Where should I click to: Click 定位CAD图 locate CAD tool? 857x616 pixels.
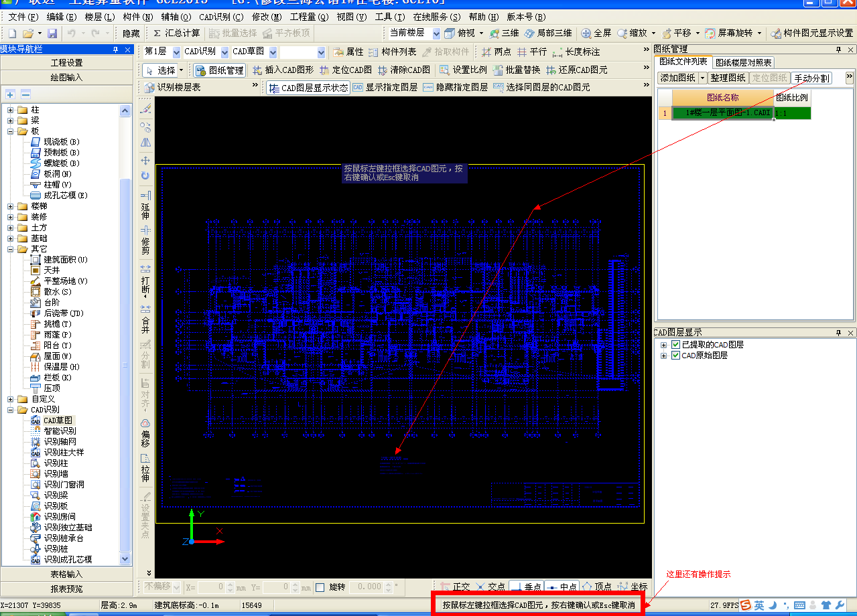tap(345, 70)
